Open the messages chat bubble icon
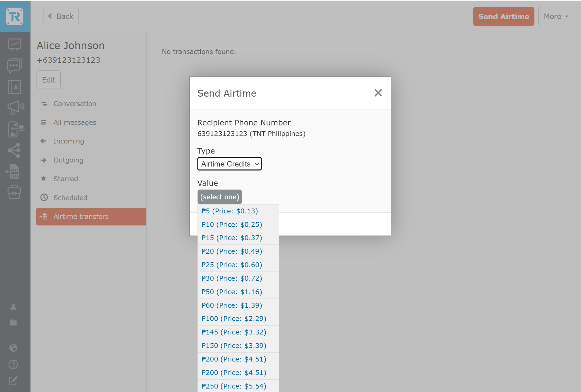The image size is (581, 392). pyautogui.click(x=14, y=66)
